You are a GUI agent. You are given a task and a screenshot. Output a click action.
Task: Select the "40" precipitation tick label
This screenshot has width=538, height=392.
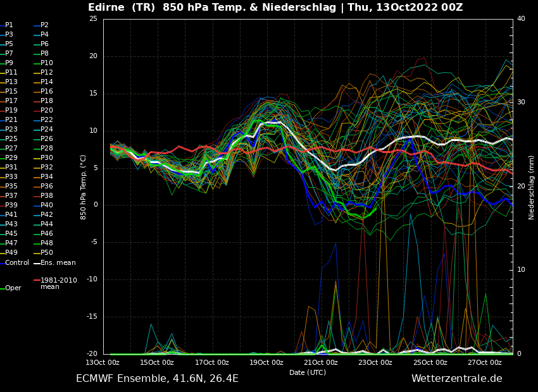pos(521,18)
